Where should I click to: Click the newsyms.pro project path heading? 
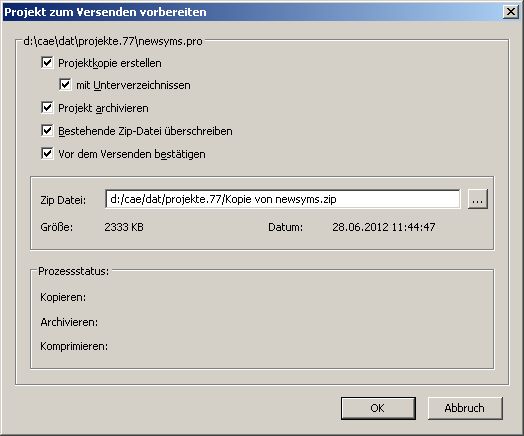point(113,41)
